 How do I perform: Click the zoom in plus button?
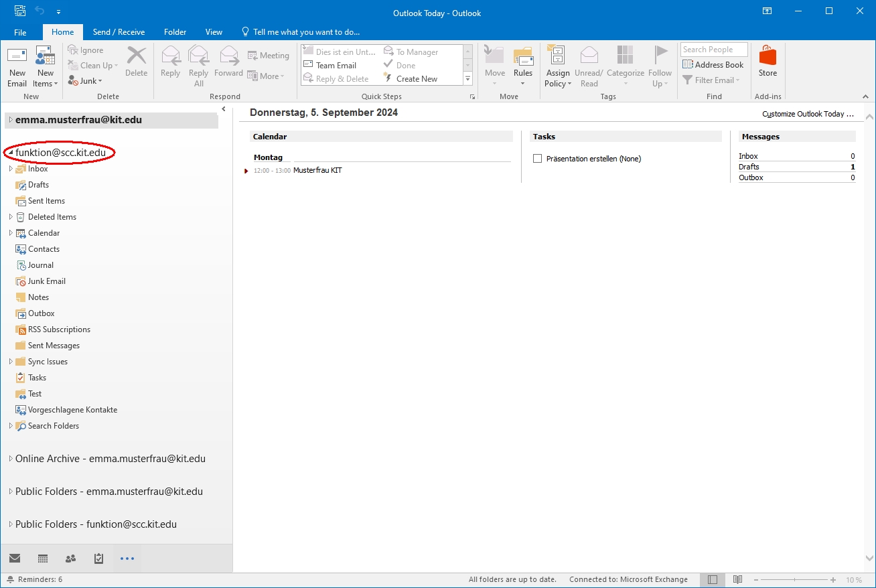833,579
